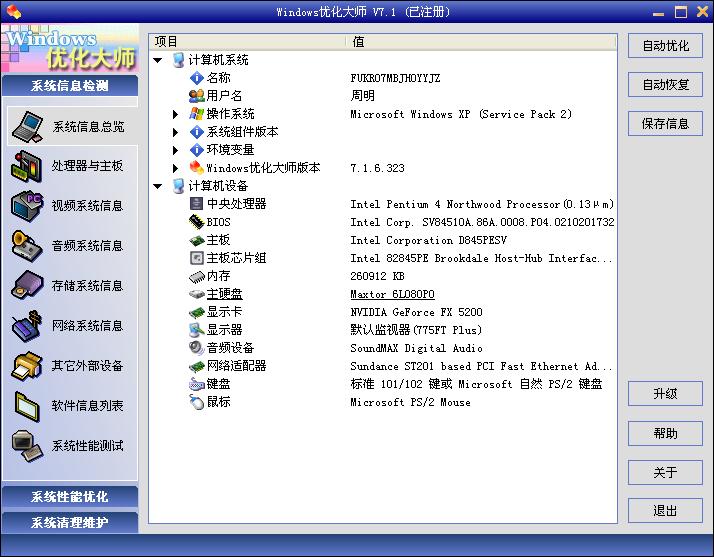Switch to 系统清理维护 section tab
Image resolution: width=714 pixels, height=557 pixels.
point(70,522)
